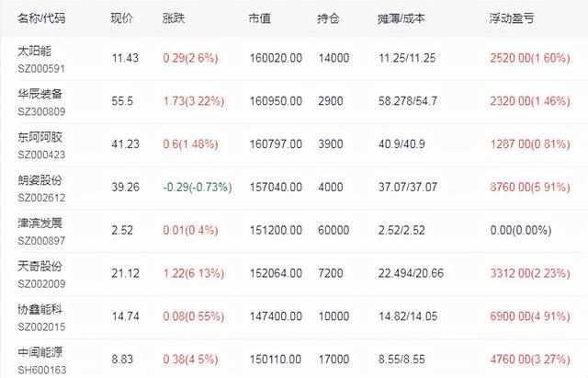588x378 pixels.
Task: Select the 天奇股份 stock name
Action: 40,266
